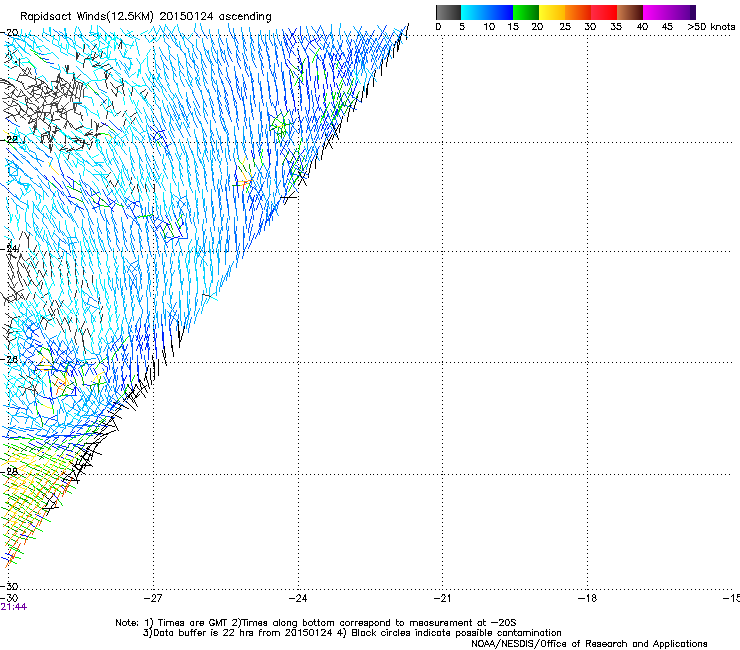Click the '15' label under the color bar

pyautogui.click(x=513, y=27)
